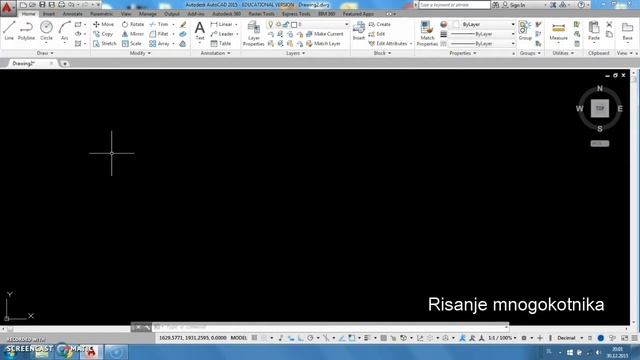
Task: Click Create block button
Action: coord(380,24)
